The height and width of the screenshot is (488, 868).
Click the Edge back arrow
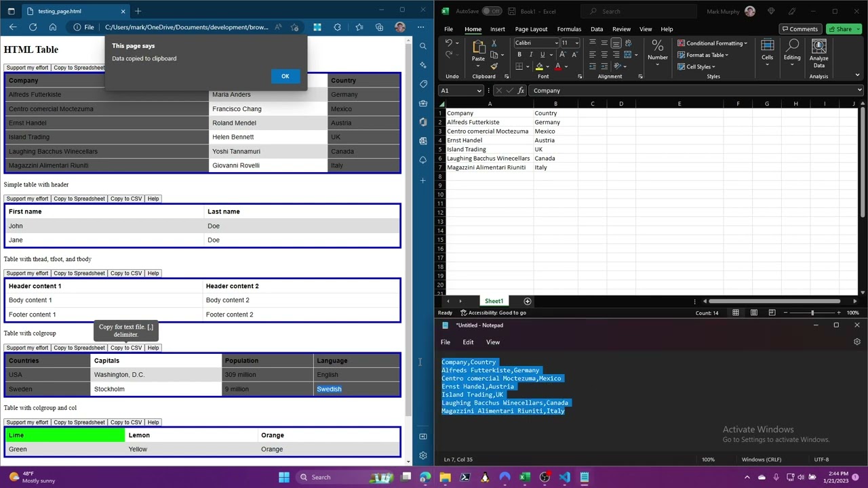(x=13, y=27)
